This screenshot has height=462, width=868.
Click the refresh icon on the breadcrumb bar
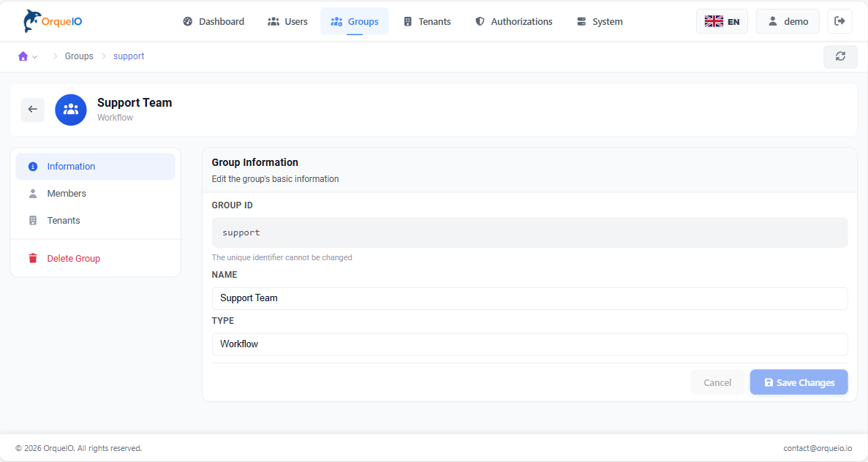click(x=840, y=56)
